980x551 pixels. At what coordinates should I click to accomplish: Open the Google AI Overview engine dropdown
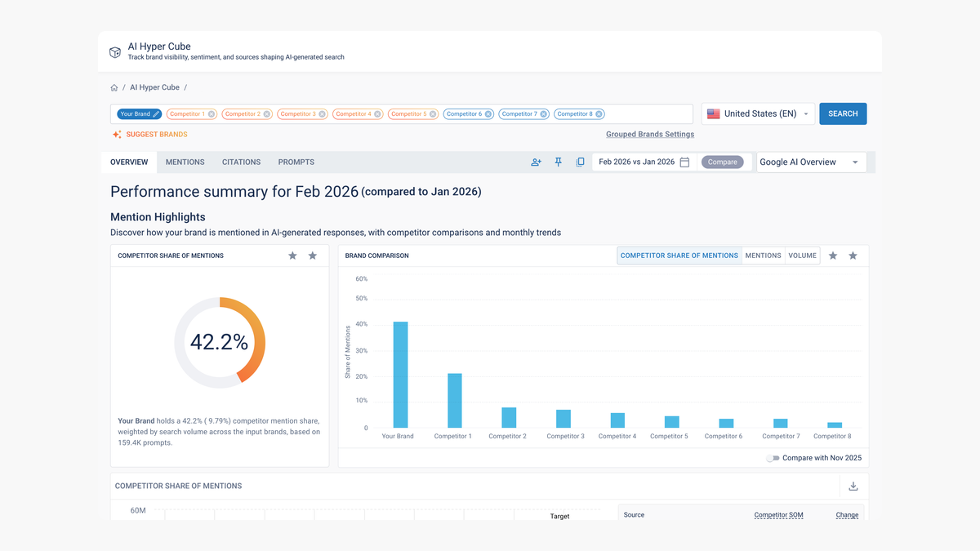(x=812, y=162)
